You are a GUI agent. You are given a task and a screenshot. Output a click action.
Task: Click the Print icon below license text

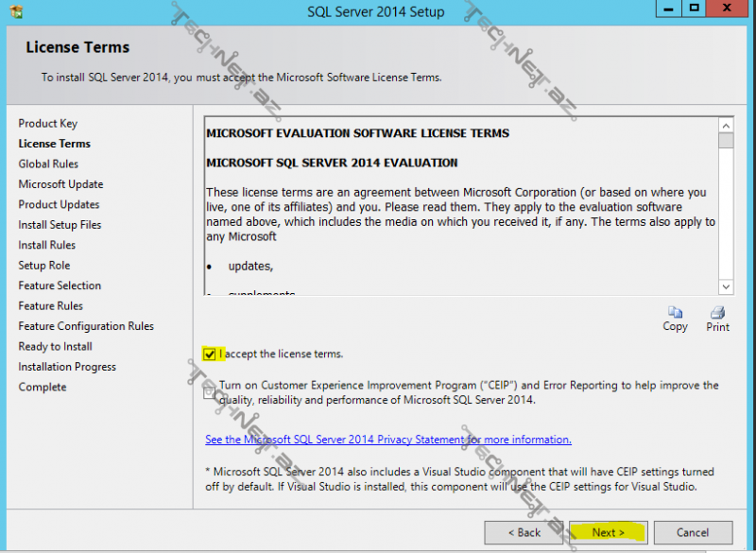pyautogui.click(x=717, y=313)
